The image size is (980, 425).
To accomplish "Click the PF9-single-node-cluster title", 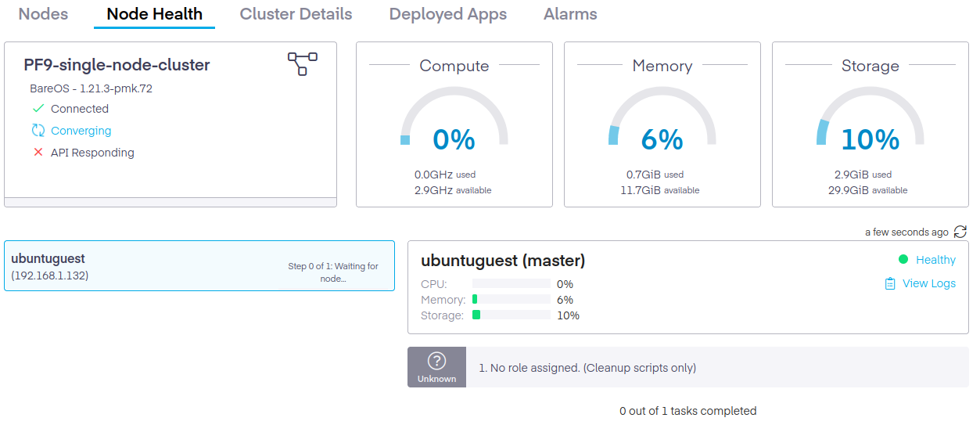I will coord(117,65).
